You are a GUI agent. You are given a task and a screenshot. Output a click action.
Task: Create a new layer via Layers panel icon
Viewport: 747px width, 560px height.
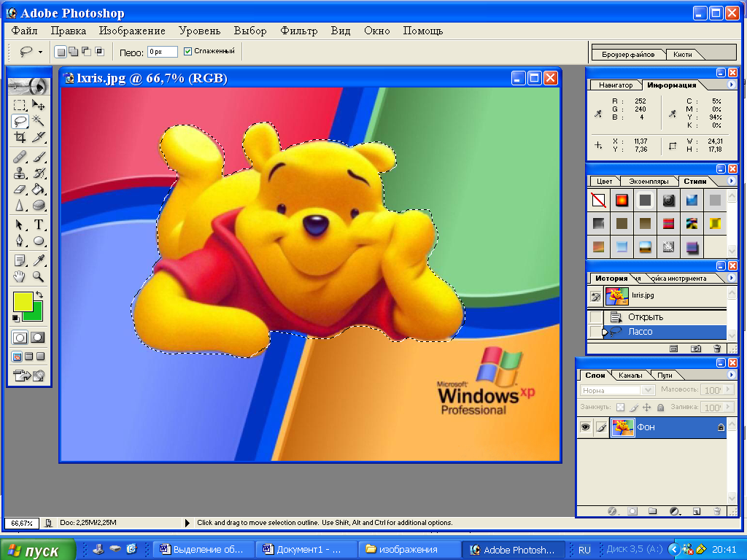click(696, 511)
